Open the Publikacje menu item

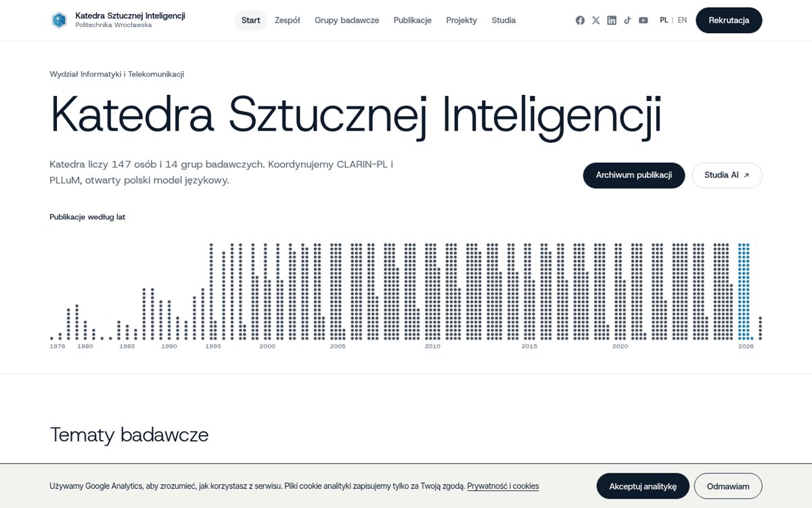click(x=413, y=20)
